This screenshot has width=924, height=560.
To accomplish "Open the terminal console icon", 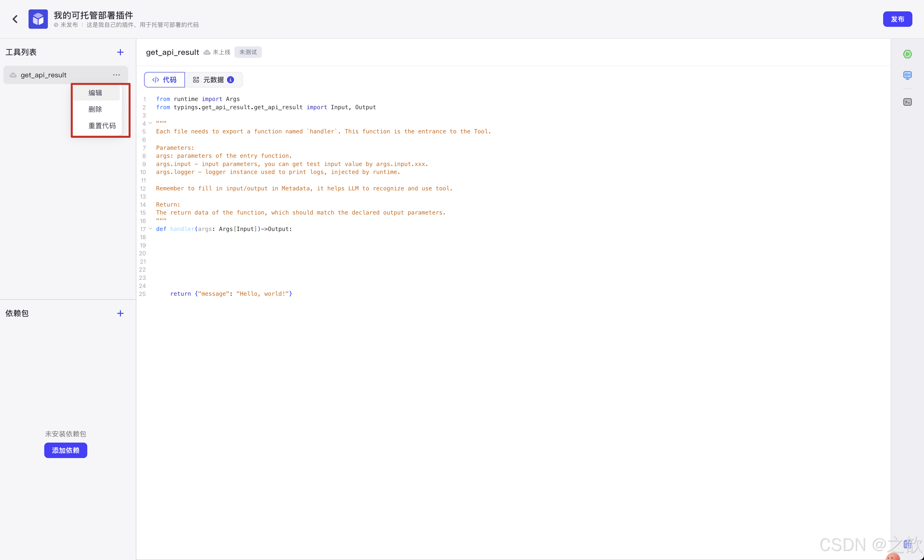I will [907, 102].
